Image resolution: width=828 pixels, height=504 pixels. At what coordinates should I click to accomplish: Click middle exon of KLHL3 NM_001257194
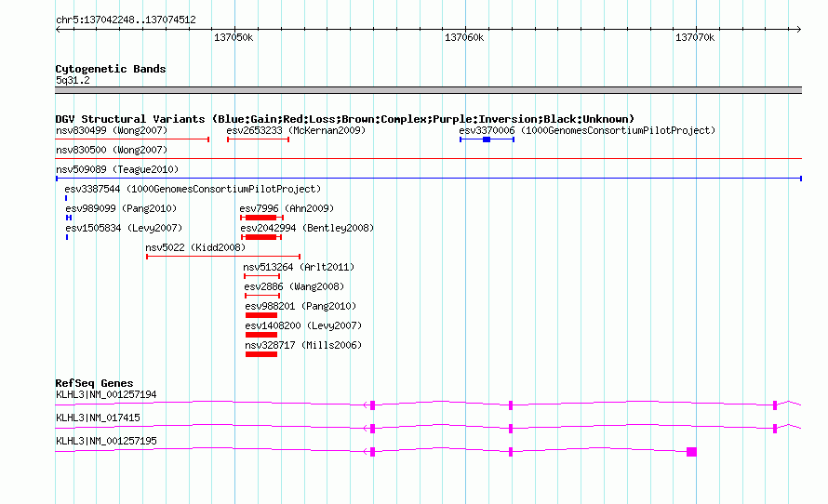[511, 405]
